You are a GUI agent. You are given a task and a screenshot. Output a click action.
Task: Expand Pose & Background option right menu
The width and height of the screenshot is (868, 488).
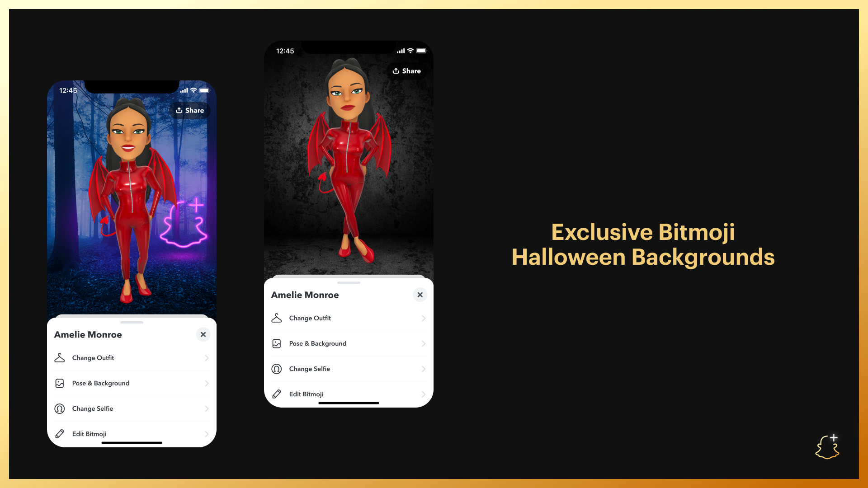pos(424,343)
